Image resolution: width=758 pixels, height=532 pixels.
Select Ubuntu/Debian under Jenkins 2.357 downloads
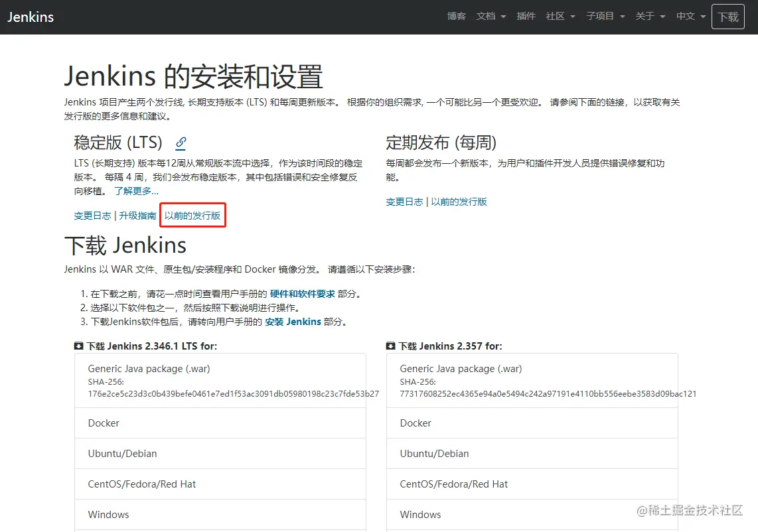click(532, 453)
